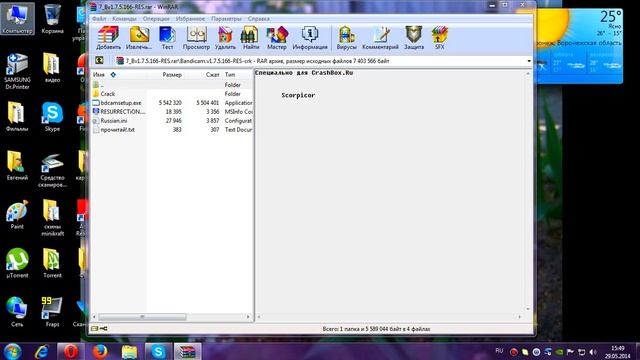Screen dimensions: 640x360
Task: Open the Операции menu
Action: 156,19
